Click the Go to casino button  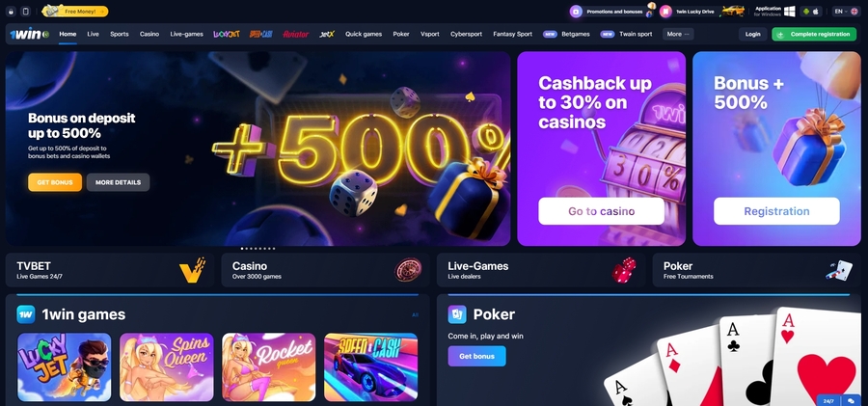click(601, 211)
